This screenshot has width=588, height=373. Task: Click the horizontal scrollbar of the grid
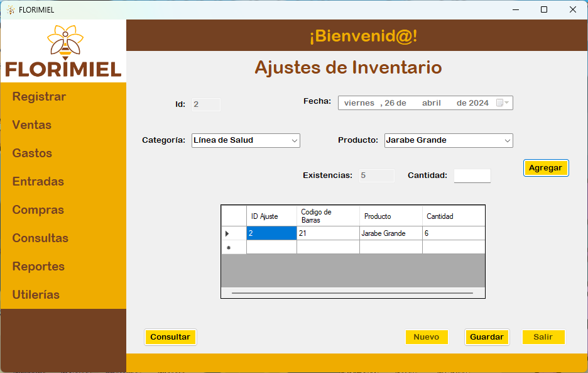point(352,293)
